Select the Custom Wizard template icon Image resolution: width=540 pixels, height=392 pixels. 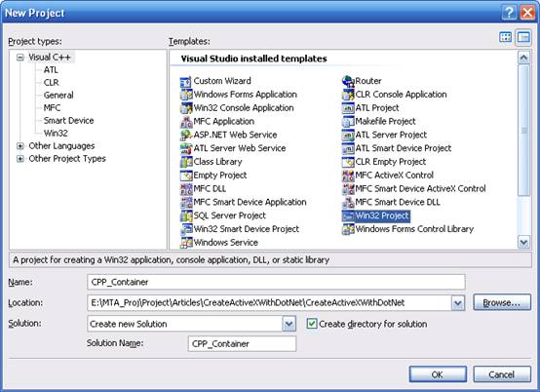tap(186, 82)
